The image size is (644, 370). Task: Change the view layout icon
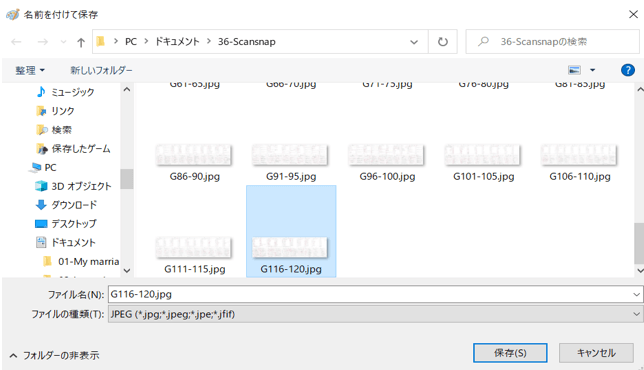(x=574, y=70)
